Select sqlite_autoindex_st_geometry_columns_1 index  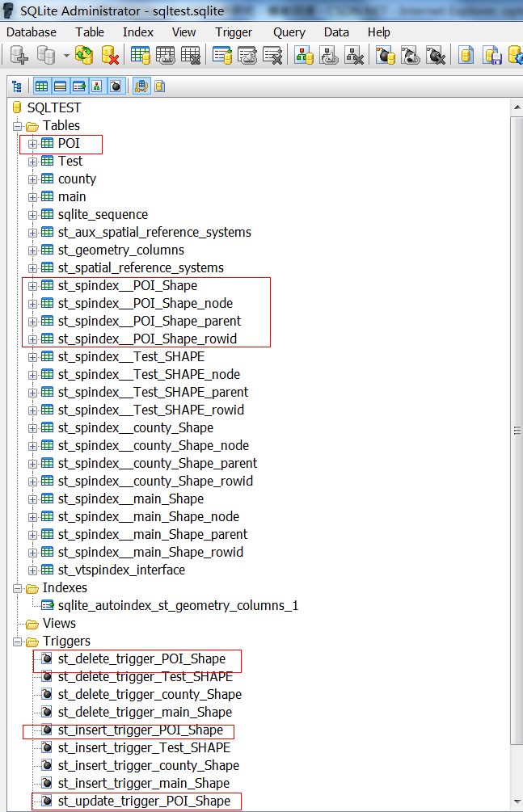point(179,606)
